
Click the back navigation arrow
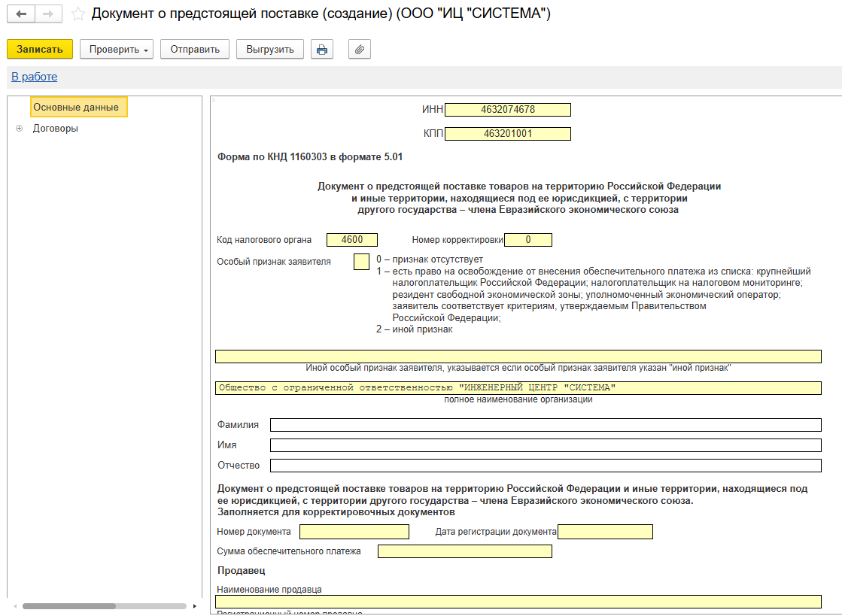pos(21,14)
